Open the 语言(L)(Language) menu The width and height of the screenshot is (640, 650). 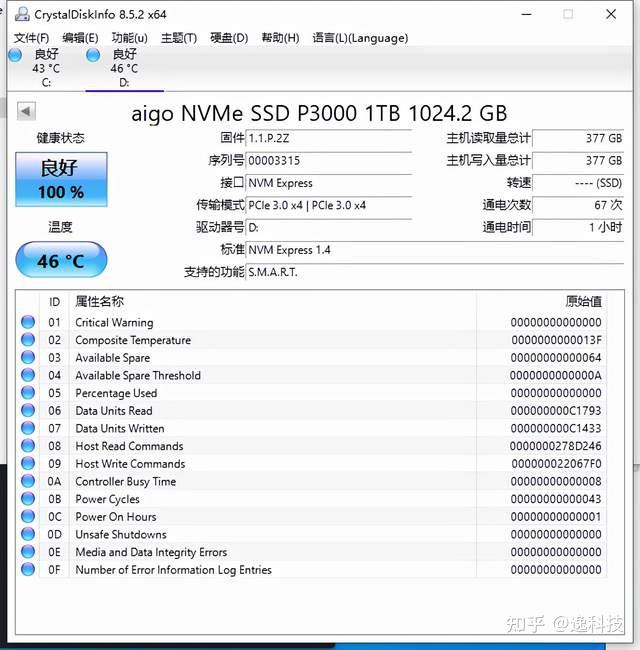(360, 38)
